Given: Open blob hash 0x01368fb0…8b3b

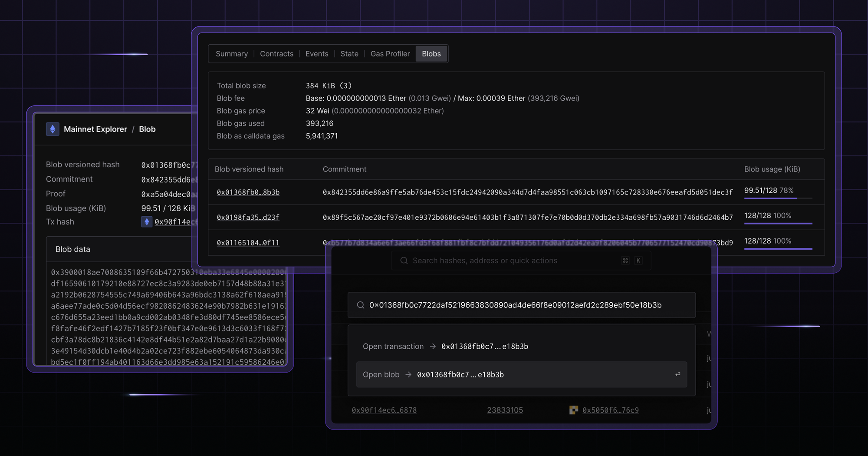Looking at the screenshot, I should coord(248,192).
